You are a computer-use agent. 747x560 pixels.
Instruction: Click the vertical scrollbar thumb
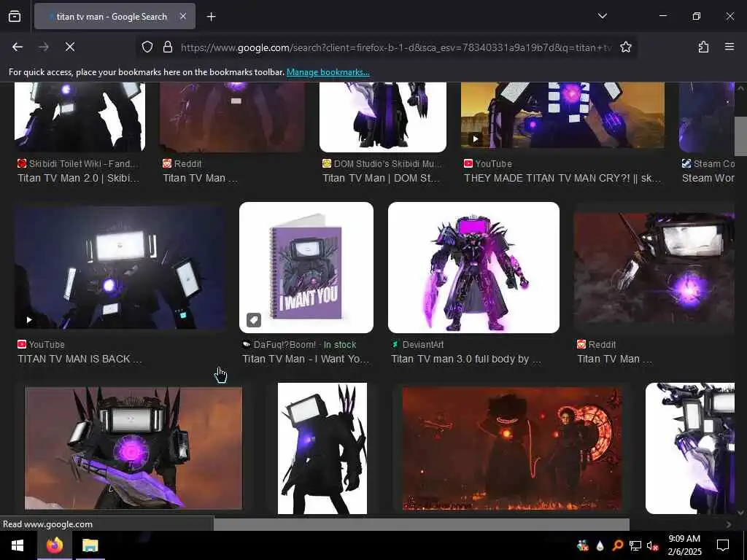point(740,136)
